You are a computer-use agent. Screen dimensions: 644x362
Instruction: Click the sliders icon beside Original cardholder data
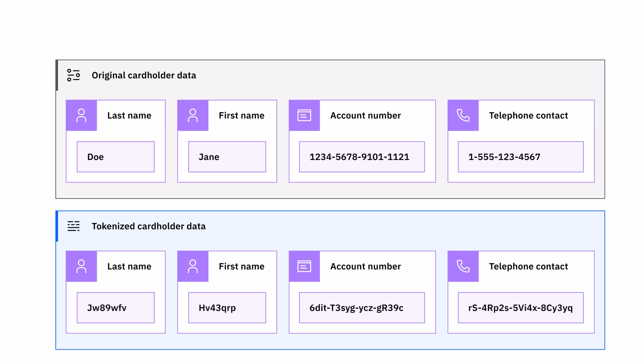coord(73,75)
